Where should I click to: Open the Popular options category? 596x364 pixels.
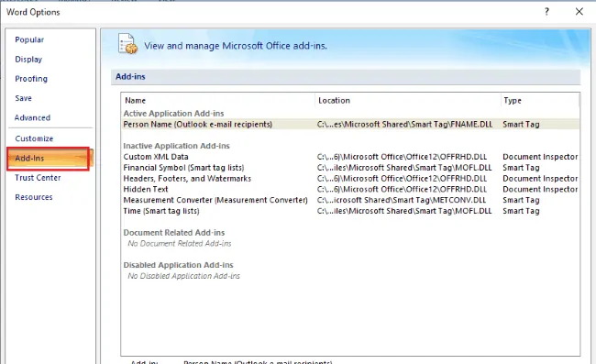[x=29, y=39]
